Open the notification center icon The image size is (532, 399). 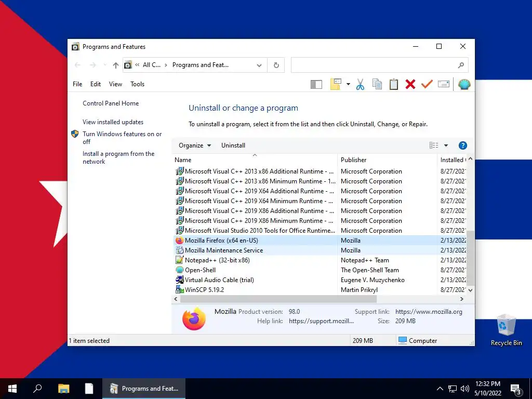click(x=516, y=389)
